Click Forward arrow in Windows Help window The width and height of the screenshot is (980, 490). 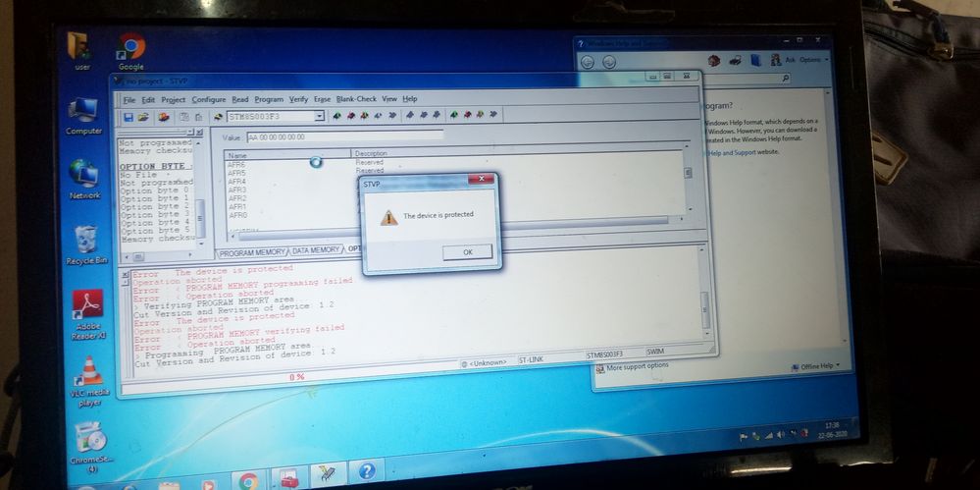(x=609, y=62)
